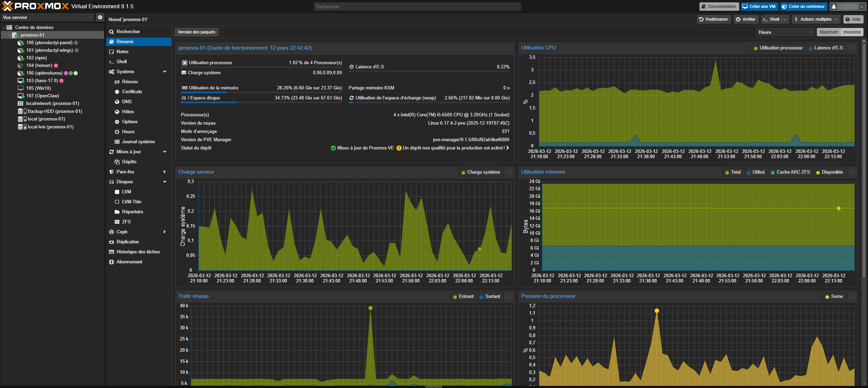Screen dimensions: 868x388
Task: Open the Heure time range dropdown
Action: 785,32
